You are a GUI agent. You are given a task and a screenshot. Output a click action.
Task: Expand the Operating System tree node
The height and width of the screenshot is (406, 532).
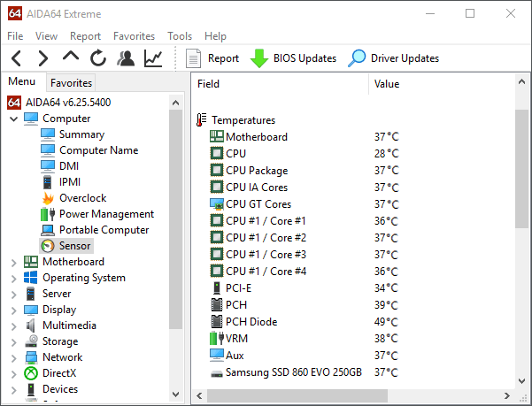pyautogui.click(x=13, y=279)
